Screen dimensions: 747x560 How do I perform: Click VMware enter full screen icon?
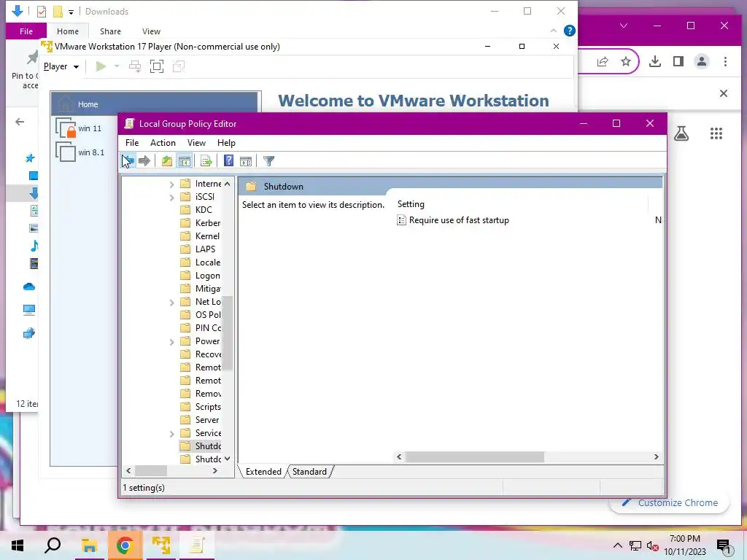click(157, 66)
